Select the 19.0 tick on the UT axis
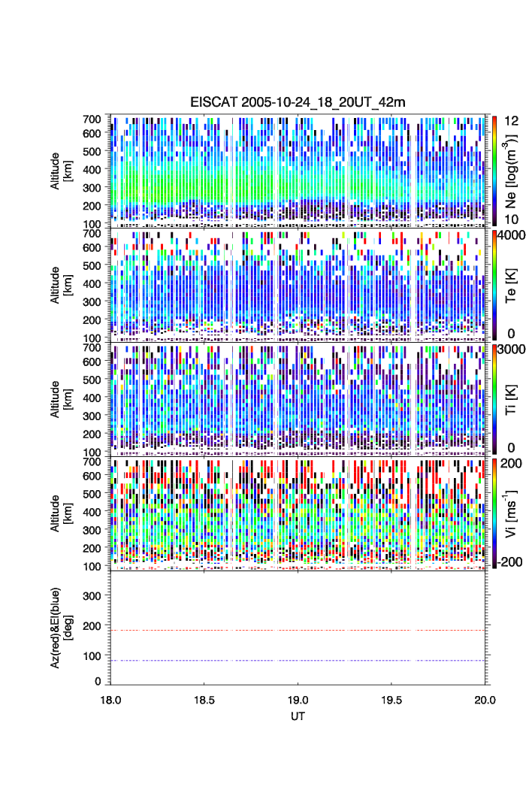 [298, 699]
